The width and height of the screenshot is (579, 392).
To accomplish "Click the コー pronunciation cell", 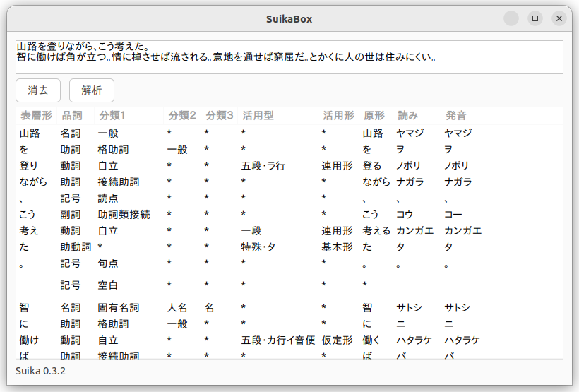I will coord(453,215).
